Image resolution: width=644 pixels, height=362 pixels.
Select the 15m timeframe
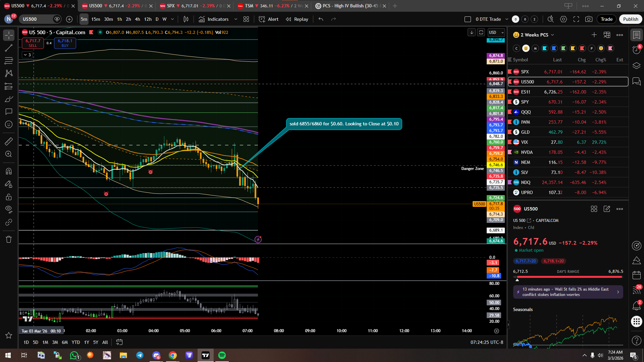click(96, 19)
